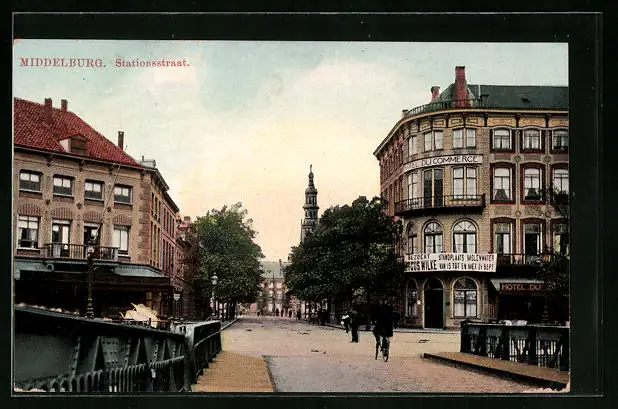Select the large tree in front of the hotel
The height and width of the screenshot is (409, 618).
tap(345, 250)
